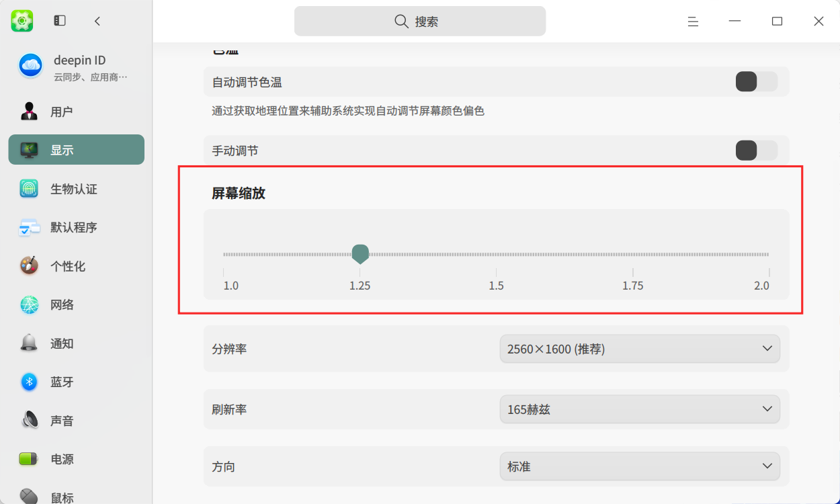This screenshot has width=840, height=504.
Task: Click the 鼠标 mouse icon
Action: [x=29, y=497]
